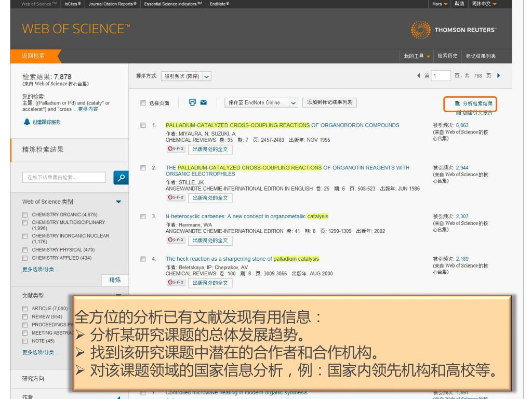
Task: Open publisher full text for Miyaura paper
Action: click(210, 149)
